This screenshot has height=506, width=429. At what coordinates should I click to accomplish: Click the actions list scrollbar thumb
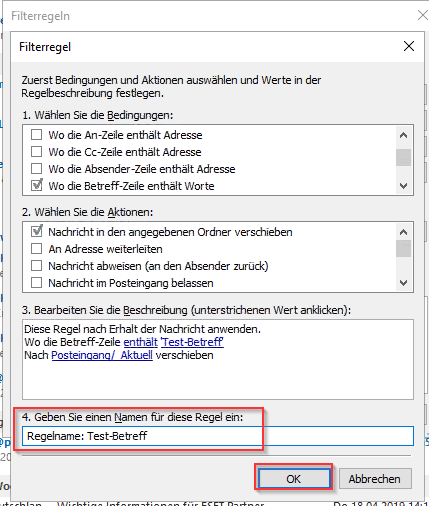403,249
